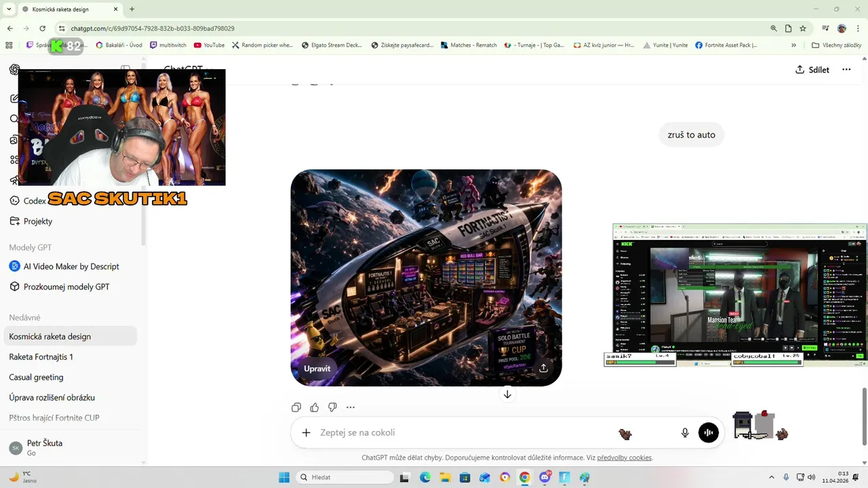Image resolution: width=868 pixels, height=488 pixels.
Task: Open the browser zoom magnifier icon
Action: tap(774, 28)
